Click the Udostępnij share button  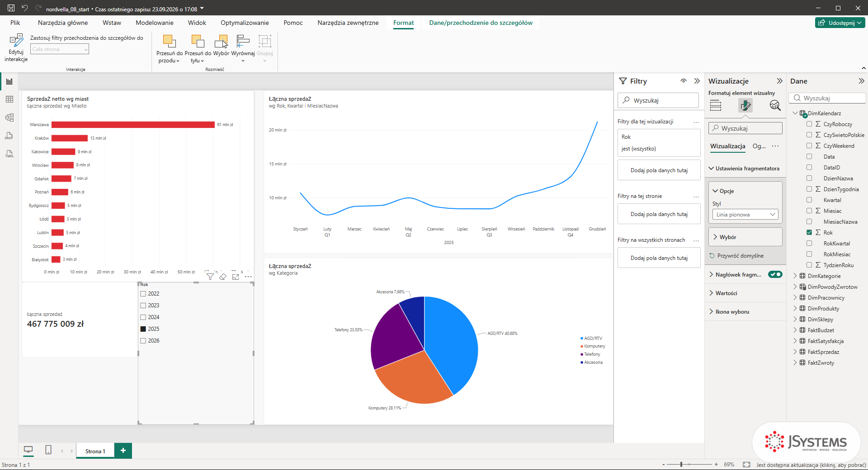pos(840,23)
